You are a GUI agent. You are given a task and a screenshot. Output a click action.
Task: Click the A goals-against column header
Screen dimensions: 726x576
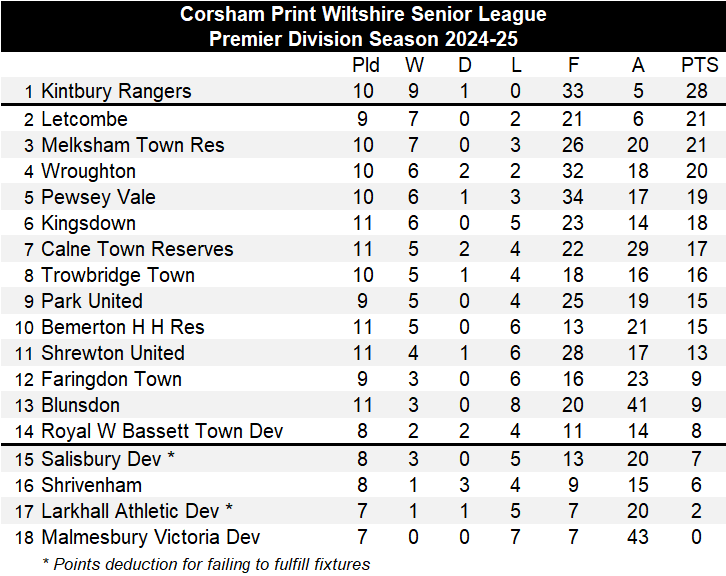[x=638, y=66]
